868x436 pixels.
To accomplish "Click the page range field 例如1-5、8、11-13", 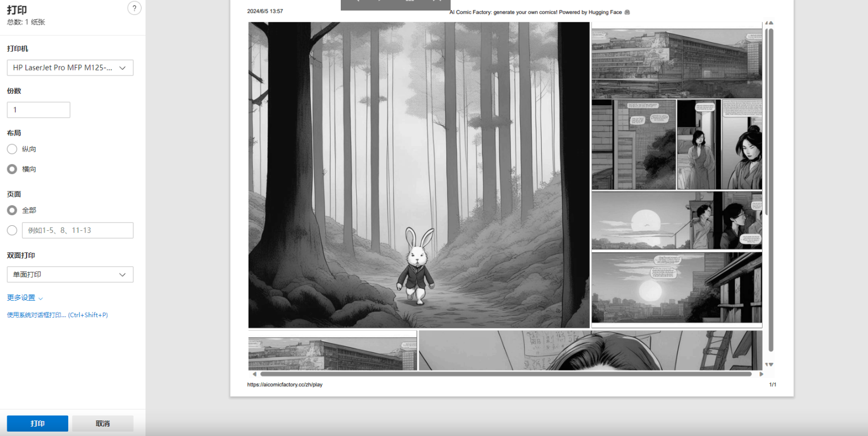I will (78, 230).
